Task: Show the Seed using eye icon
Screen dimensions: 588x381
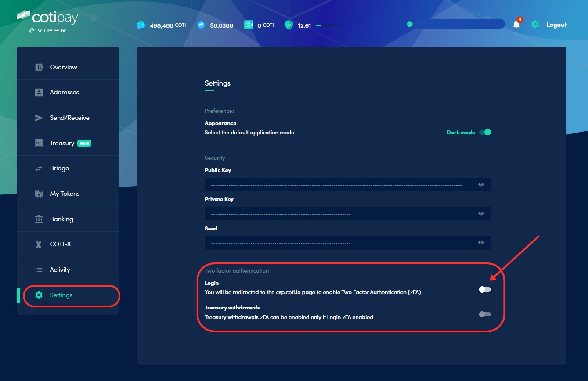Action: pos(481,242)
